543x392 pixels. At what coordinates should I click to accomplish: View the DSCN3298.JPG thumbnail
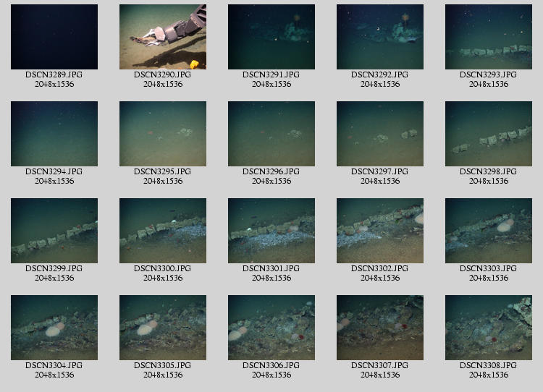489,134
